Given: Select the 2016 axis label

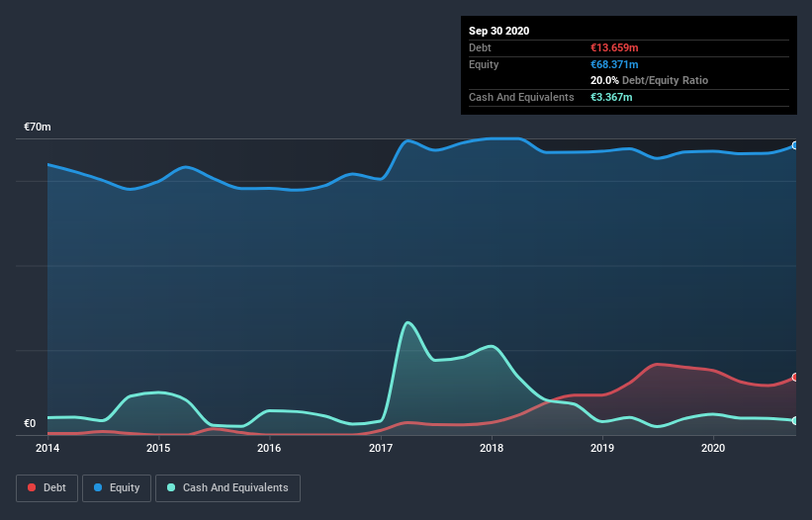Looking at the screenshot, I should (x=269, y=448).
